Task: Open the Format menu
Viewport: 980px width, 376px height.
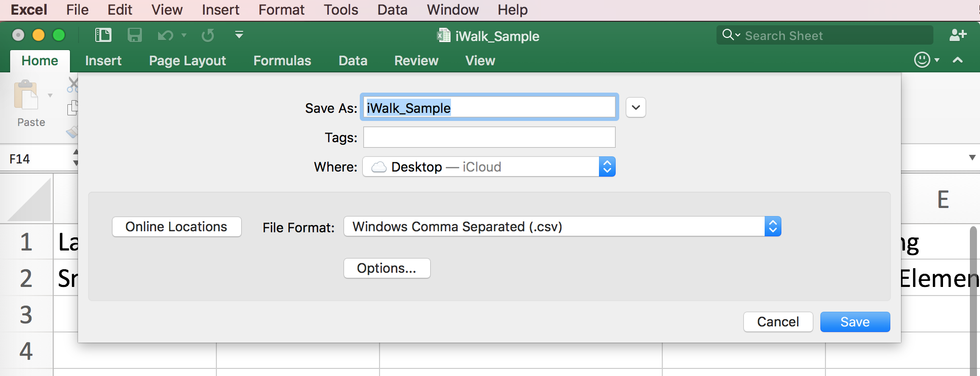Action: tap(281, 10)
